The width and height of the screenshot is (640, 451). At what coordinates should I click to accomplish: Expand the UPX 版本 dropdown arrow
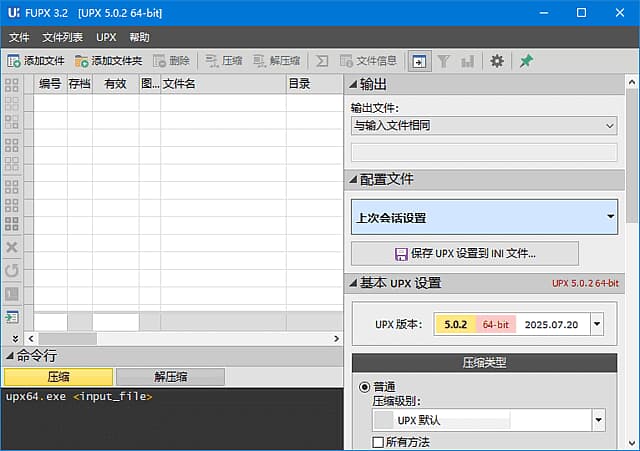pos(597,324)
